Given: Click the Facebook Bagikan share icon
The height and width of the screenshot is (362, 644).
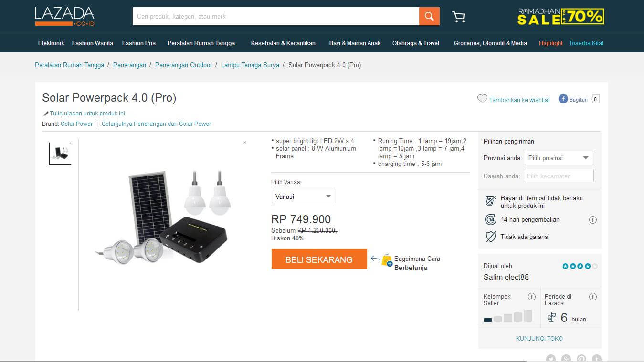Looking at the screenshot, I should pos(563,99).
